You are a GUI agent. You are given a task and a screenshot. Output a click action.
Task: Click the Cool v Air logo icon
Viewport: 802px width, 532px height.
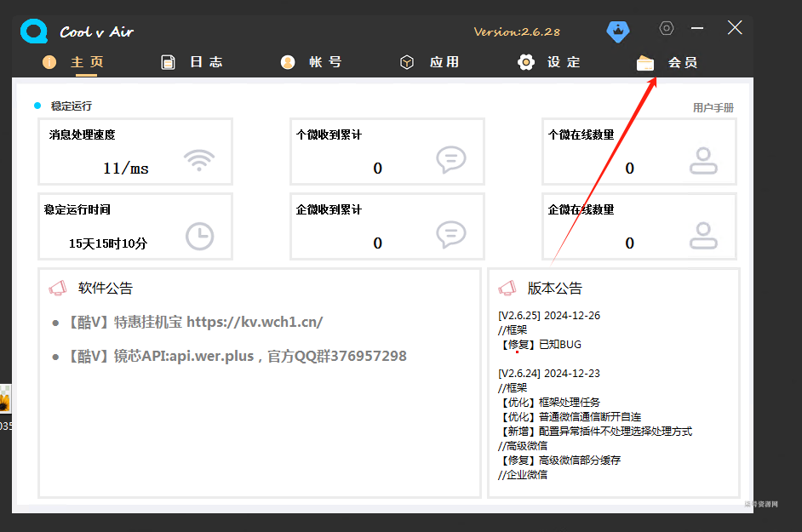click(35, 31)
